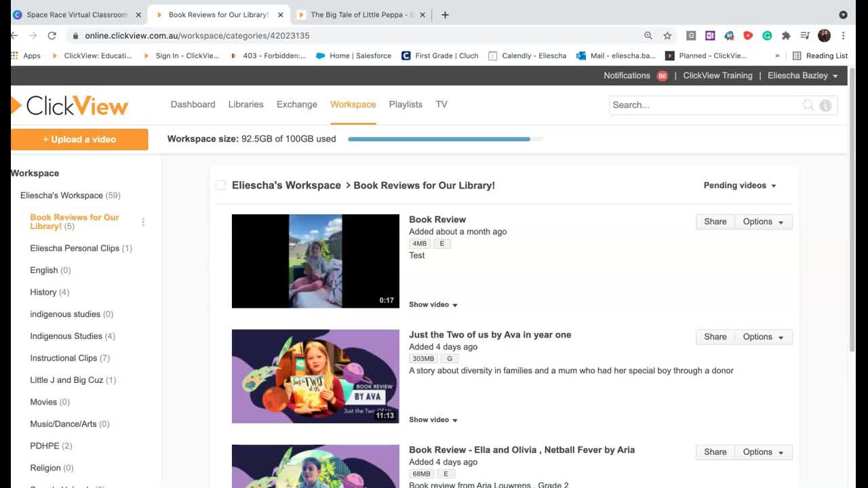Viewport: 868px width, 488px height.
Task: Open the Grammarly extension icon
Action: click(767, 35)
